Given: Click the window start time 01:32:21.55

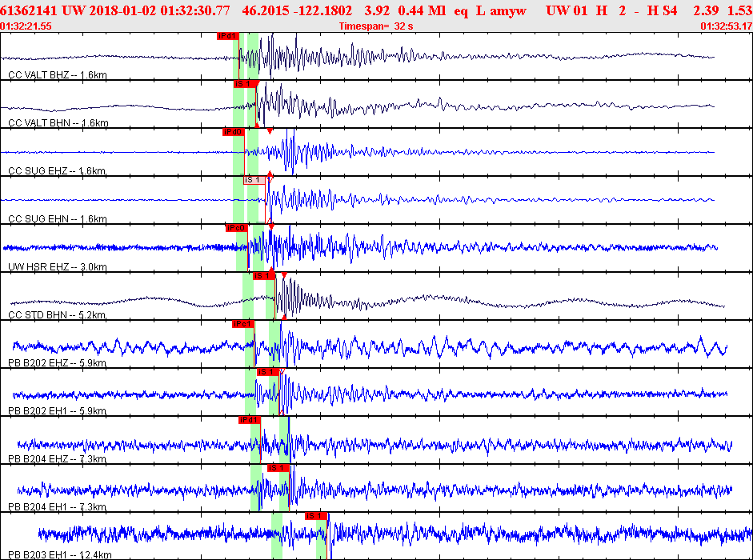Looking at the screenshot, I should (26, 26).
